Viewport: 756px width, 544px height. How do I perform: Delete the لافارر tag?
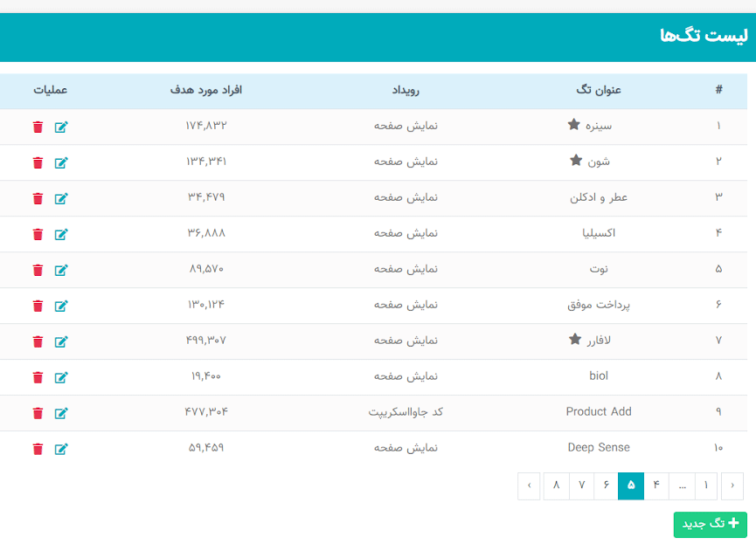pyautogui.click(x=38, y=341)
